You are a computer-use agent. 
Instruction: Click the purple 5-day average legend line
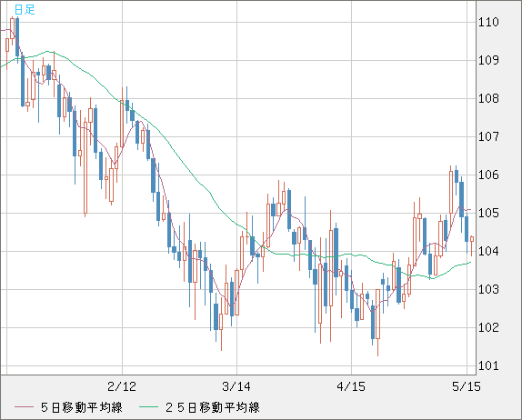point(24,407)
